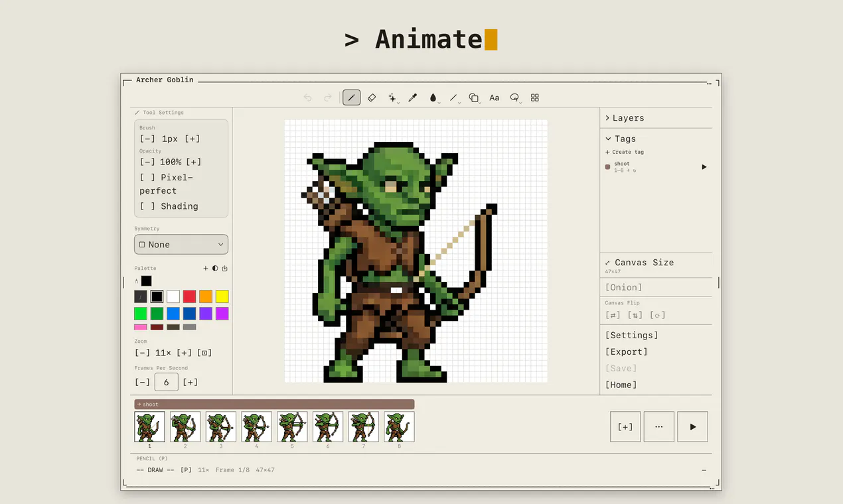The image size is (843, 504).
Task: Choose the magic wand sparkle tool
Action: (392, 97)
